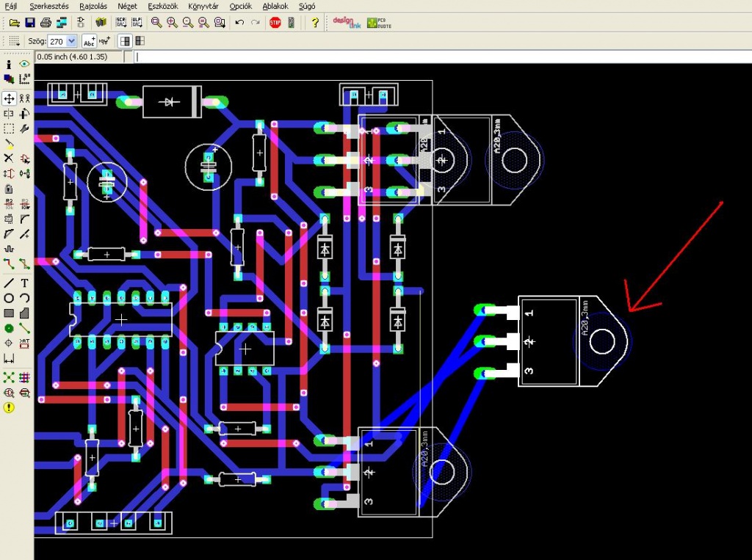The width and height of the screenshot is (752, 560).
Task: Click the CAM processor icon
Action: (62, 23)
